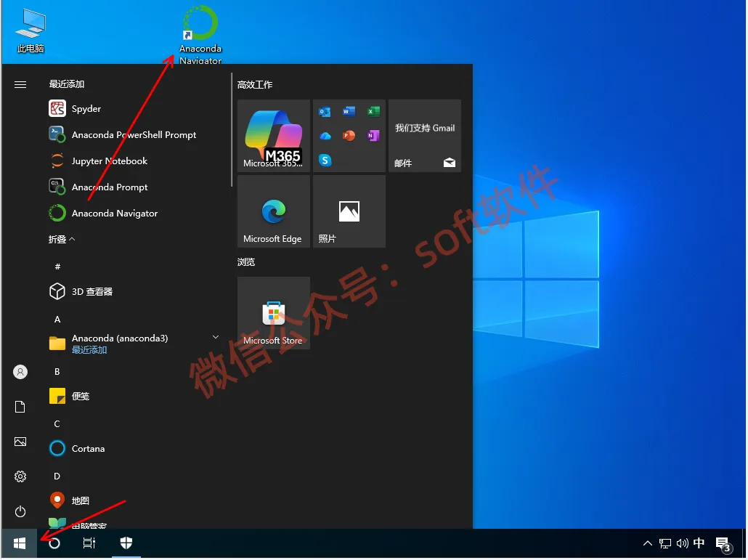Open PowerPoint icon in Office tile group
The width and height of the screenshot is (748, 560).
[349, 136]
